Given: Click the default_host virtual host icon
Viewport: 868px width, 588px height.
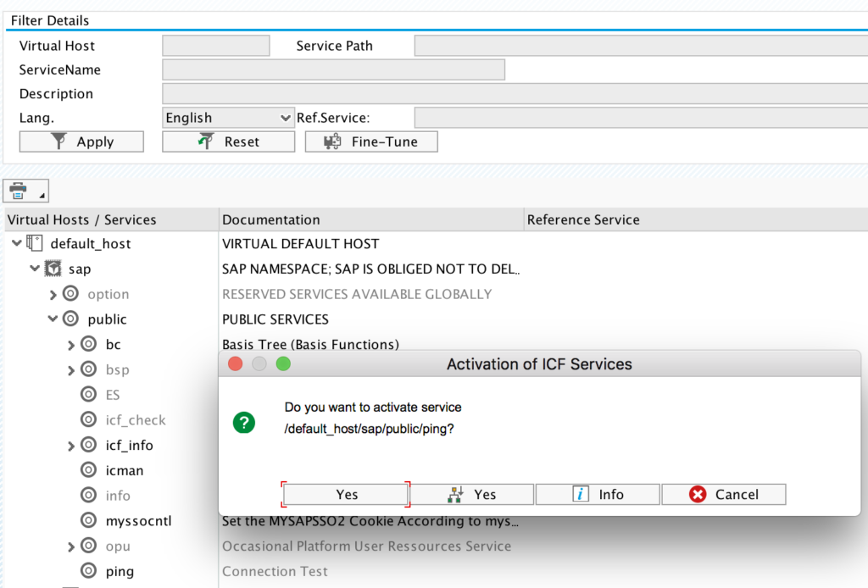Looking at the screenshot, I should [34, 243].
